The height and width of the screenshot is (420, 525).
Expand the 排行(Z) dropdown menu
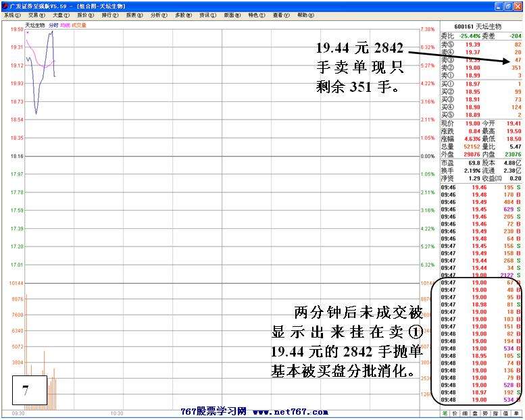[109, 15]
